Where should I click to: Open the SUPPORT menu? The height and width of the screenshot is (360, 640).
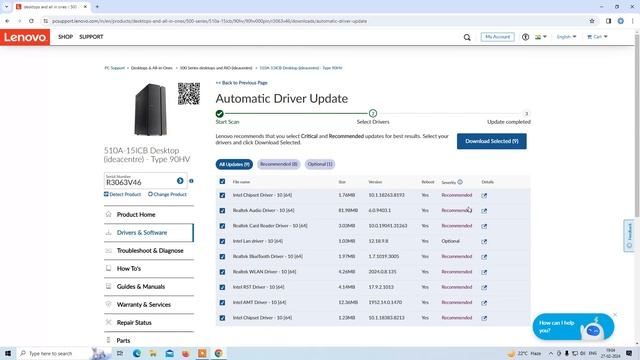(91, 37)
